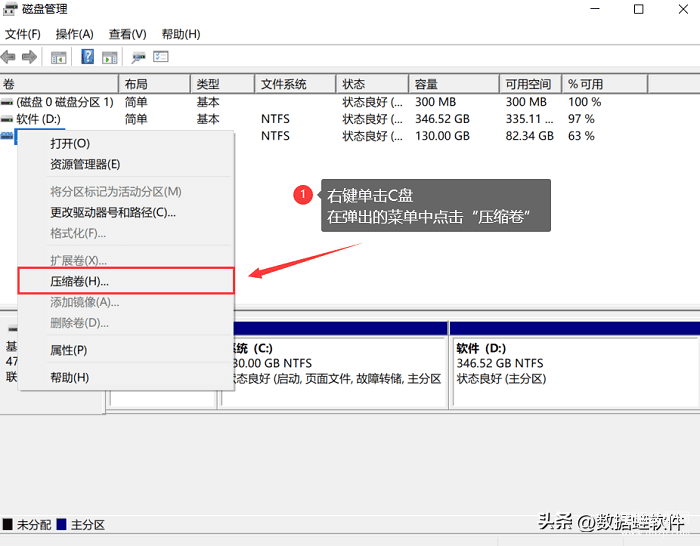Click the Disk Management app icon in title bar
Image resolution: width=700 pixels, height=546 pixels.
pos(10,9)
